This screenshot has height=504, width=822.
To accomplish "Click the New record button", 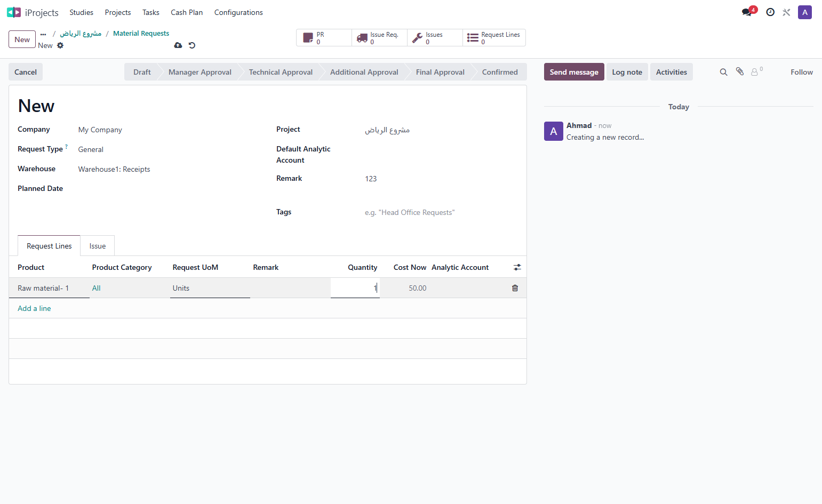I will click(22, 39).
